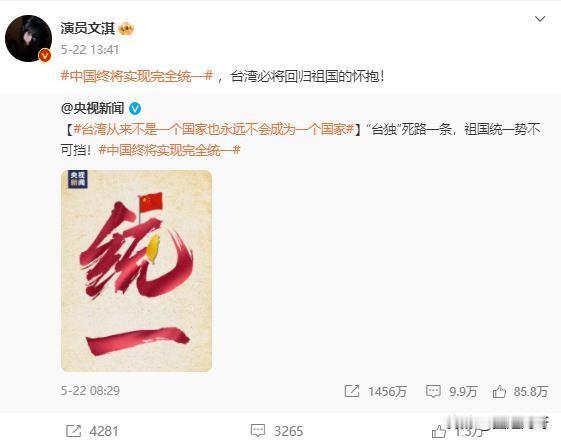Open hashtag #台湾从来不是一个国家也永远不会成为一个国家#

point(214,129)
